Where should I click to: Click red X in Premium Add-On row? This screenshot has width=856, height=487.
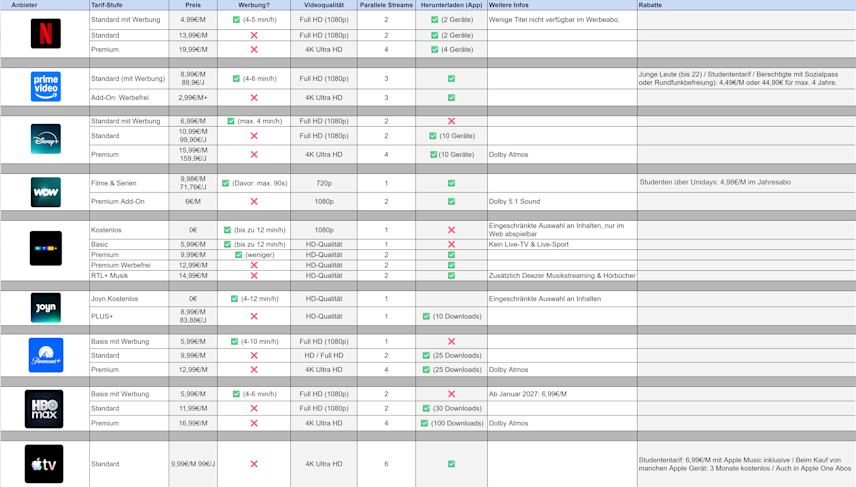point(254,201)
